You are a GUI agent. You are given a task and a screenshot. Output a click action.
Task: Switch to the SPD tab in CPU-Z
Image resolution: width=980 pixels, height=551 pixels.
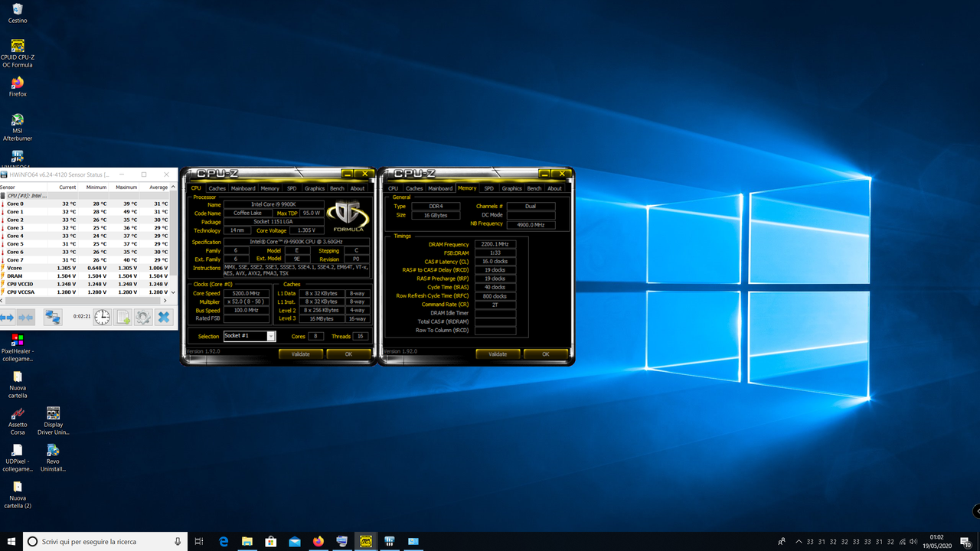pos(291,188)
